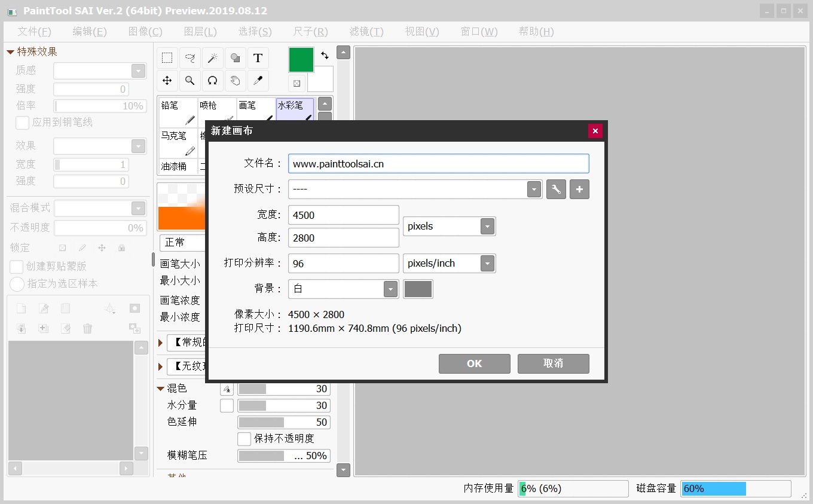Click the 混色 pressure icon button
Viewport: 813px width, 504px height.
point(227,389)
